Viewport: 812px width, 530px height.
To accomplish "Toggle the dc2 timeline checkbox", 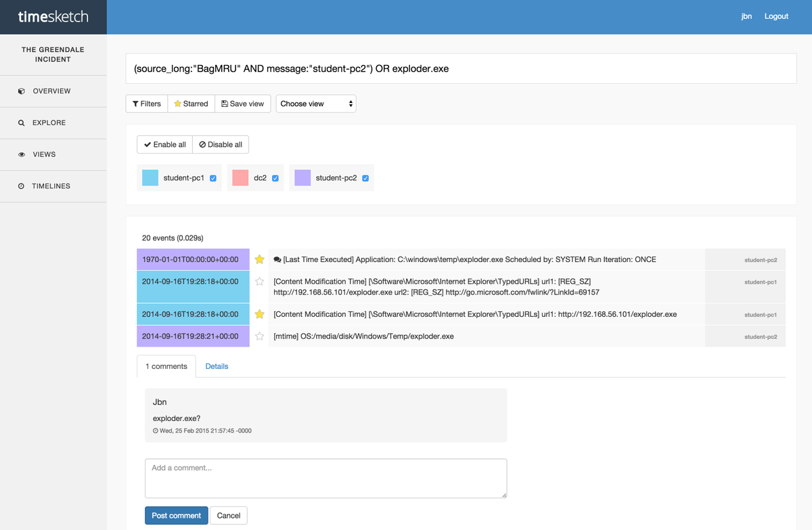I will (275, 178).
